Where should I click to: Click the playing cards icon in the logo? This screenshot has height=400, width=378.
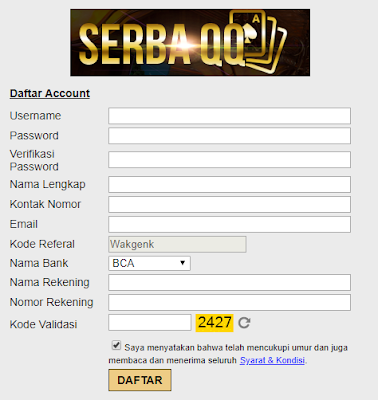[259, 41]
